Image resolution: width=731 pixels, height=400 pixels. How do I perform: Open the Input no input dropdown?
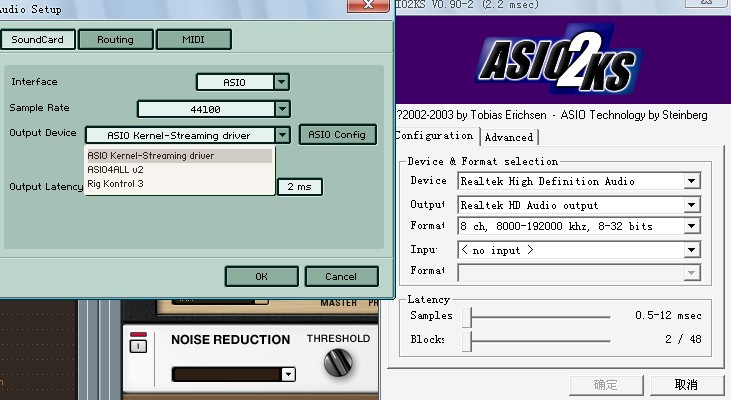pyautogui.click(x=692, y=250)
